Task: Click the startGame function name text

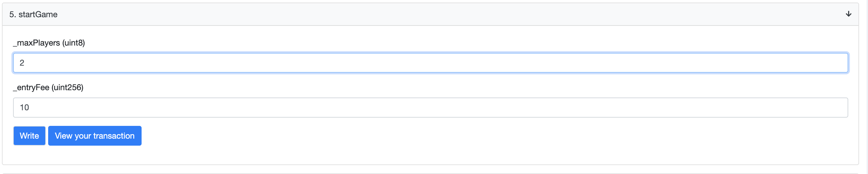Action: click(x=38, y=14)
